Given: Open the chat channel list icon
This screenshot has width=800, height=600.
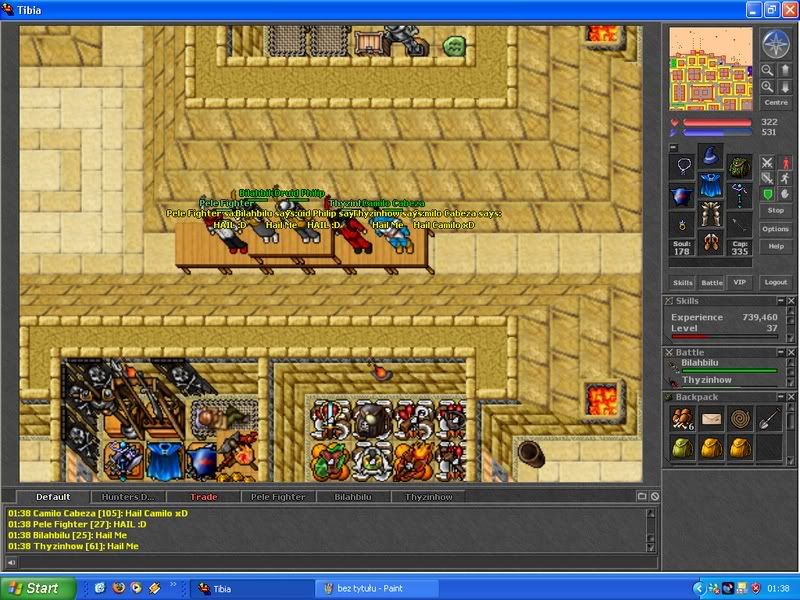Looking at the screenshot, I should click(642, 496).
